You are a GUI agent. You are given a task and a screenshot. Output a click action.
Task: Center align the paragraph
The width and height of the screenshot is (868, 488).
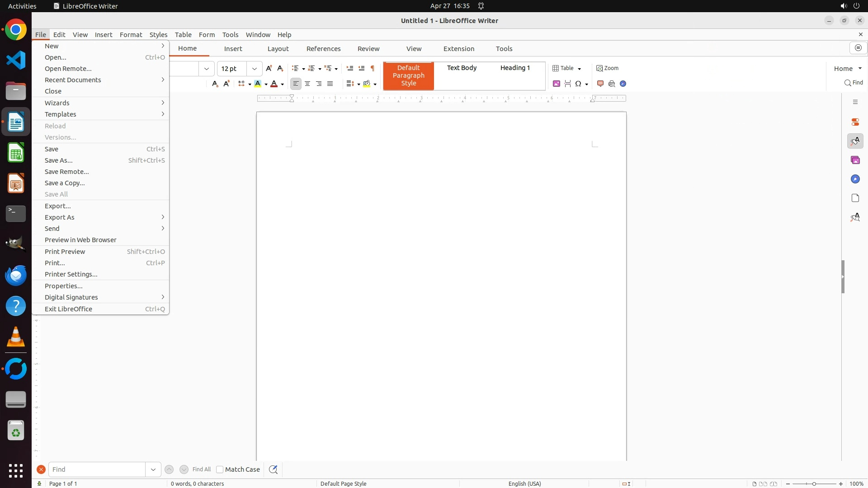tap(307, 84)
